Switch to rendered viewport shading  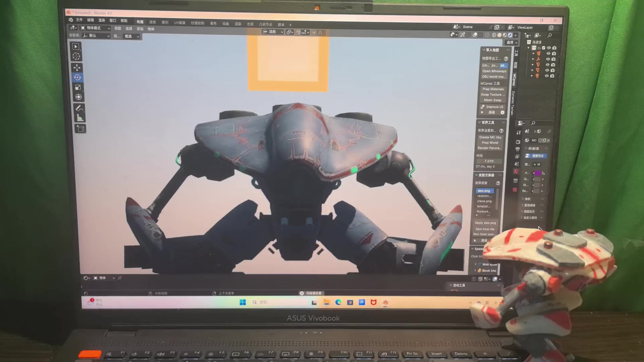pos(510,35)
